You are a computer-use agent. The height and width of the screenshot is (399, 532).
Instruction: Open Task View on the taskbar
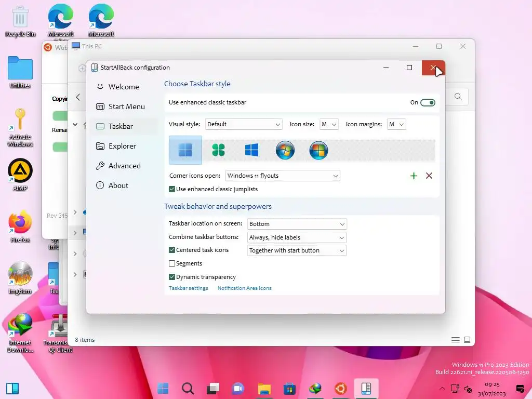pyautogui.click(x=213, y=388)
